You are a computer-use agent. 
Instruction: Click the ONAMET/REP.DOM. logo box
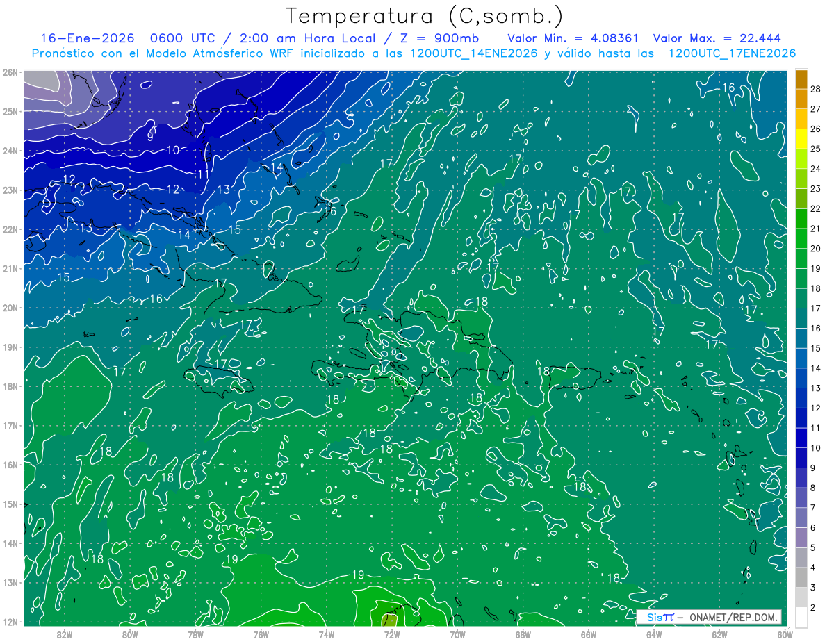click(710, 617)
